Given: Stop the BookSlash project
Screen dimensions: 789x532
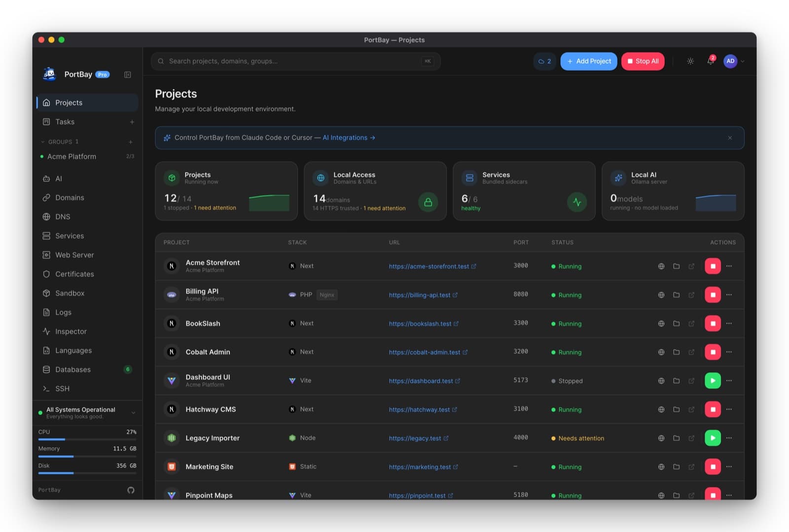Looking at the screenshot, I should (x=713, y=323).
